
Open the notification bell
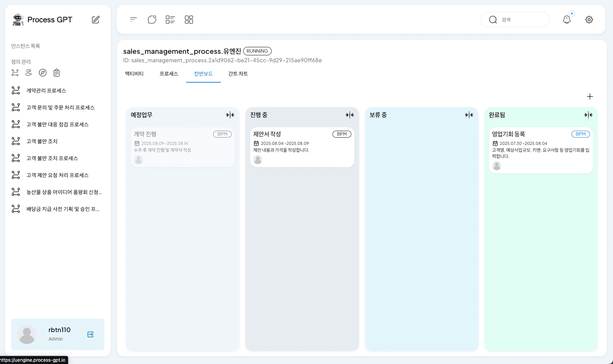[x=566, y=20]
